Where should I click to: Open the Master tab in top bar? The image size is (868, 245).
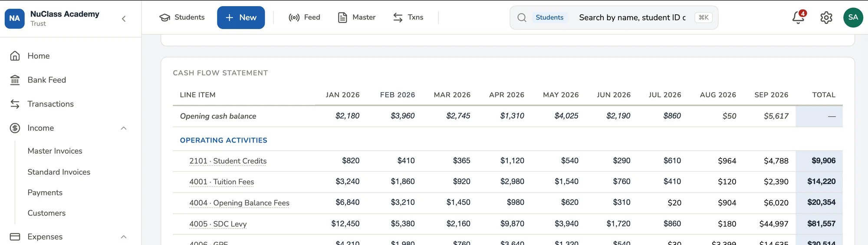(x=356, y=17)
